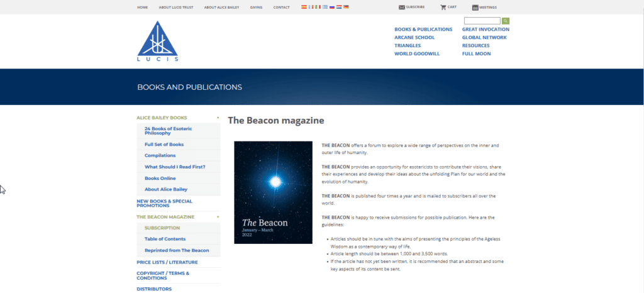Go to Arcane School section
The height and width of the screenshot is (293, 644).
click(x=414, y=37)
